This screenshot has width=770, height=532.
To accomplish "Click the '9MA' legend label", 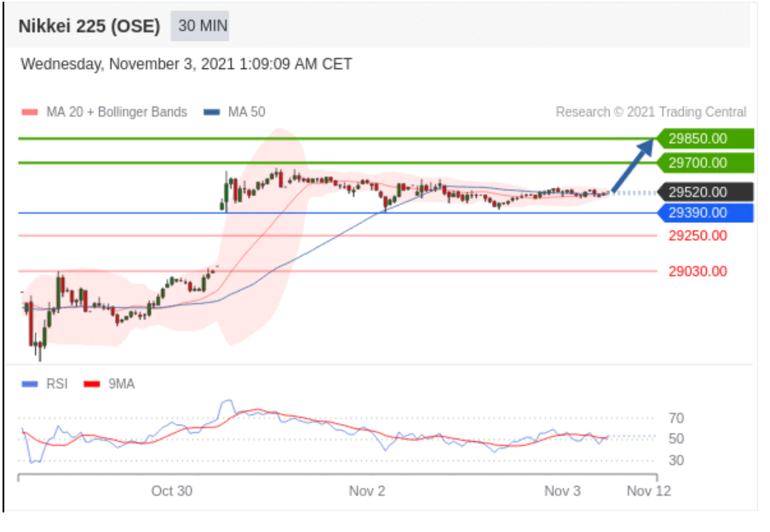I will 121,384.
